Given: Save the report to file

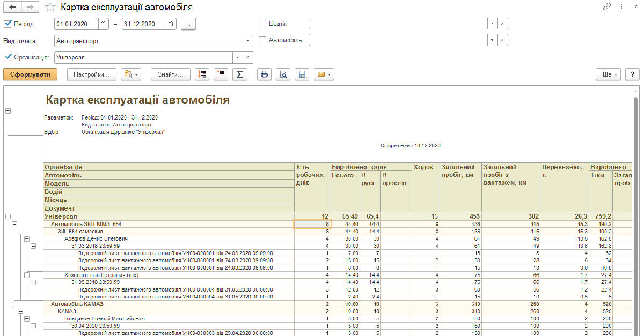Looking at the screenshot, I should tap(302, 74).
